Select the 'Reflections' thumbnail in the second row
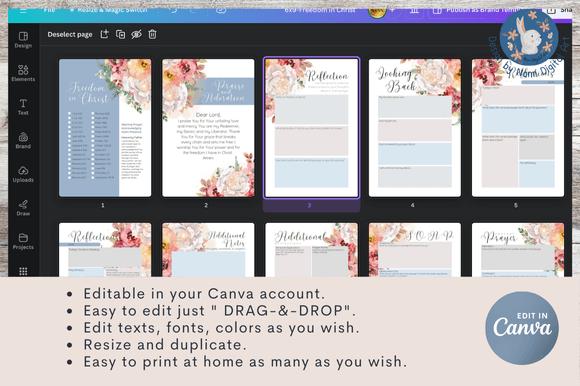Image resolution: width=580 pixels, height=386 pixels. click(105, 250)
